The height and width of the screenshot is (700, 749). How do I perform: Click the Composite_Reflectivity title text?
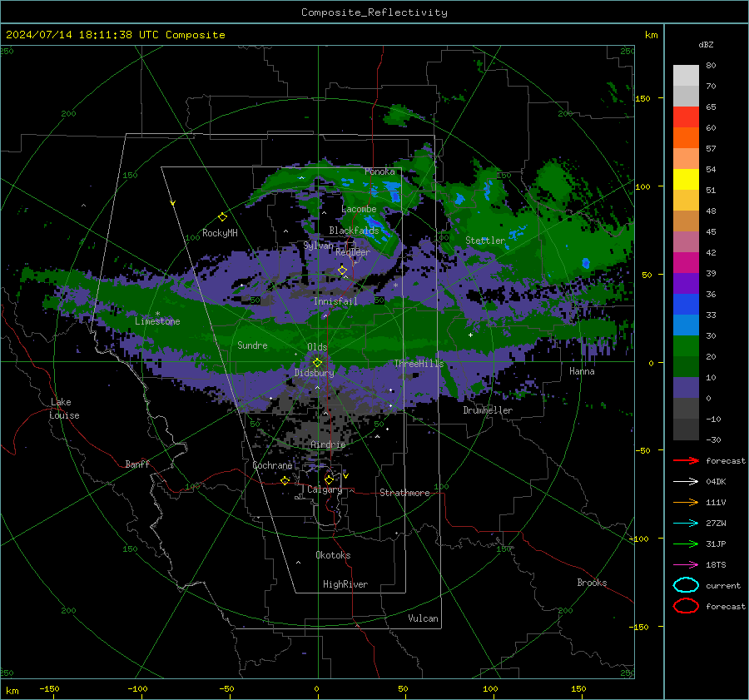click(x=374, y=12)
